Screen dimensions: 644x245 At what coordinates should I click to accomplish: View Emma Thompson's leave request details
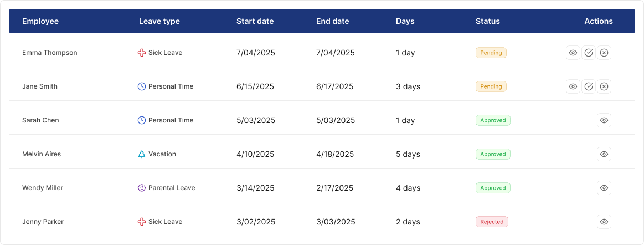[x=573, y=53]
